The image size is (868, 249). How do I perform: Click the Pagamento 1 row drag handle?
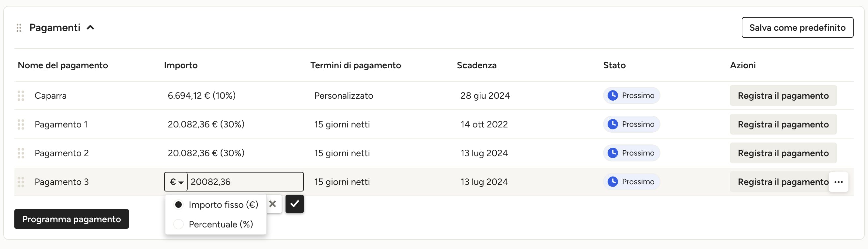tap(21, 124)
